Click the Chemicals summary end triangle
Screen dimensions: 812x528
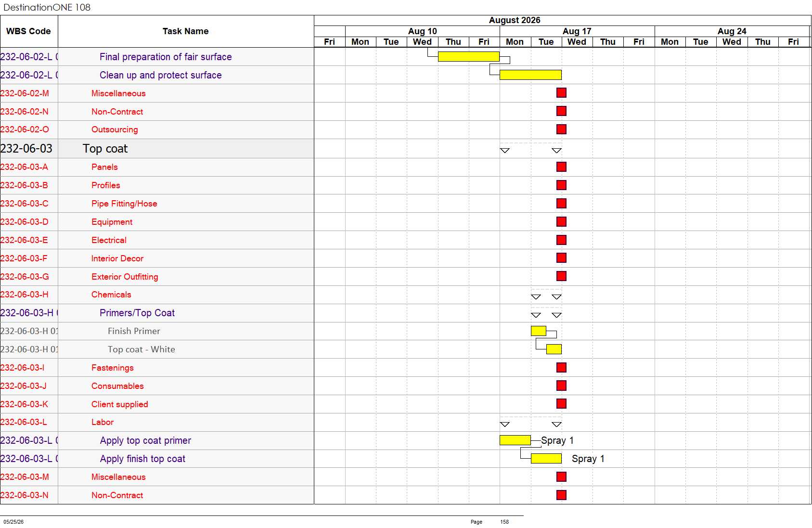(x=556, y=297)
